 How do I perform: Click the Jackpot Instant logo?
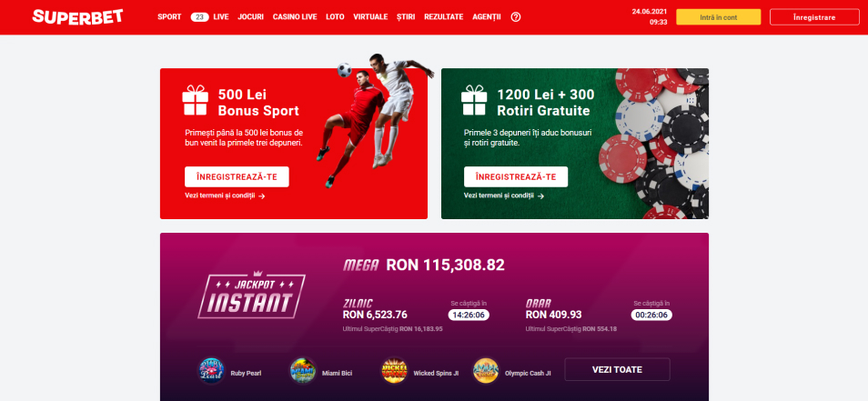(x=251, y=295)
